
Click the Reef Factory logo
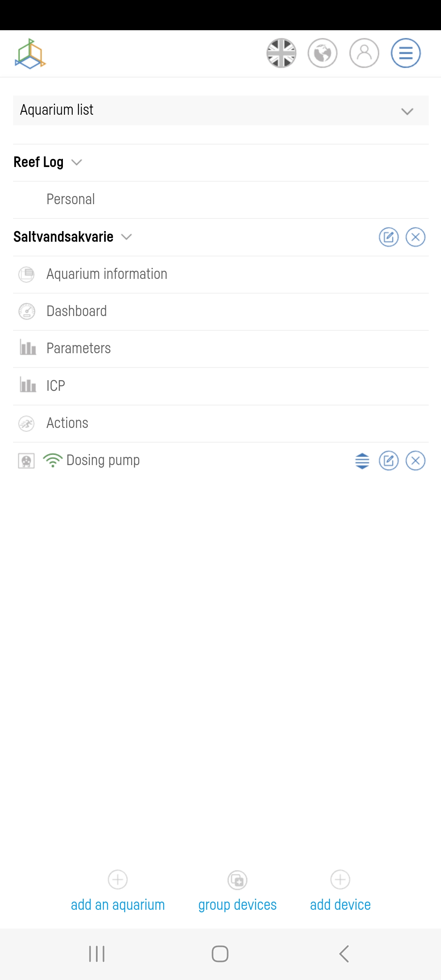click(31, 54)
